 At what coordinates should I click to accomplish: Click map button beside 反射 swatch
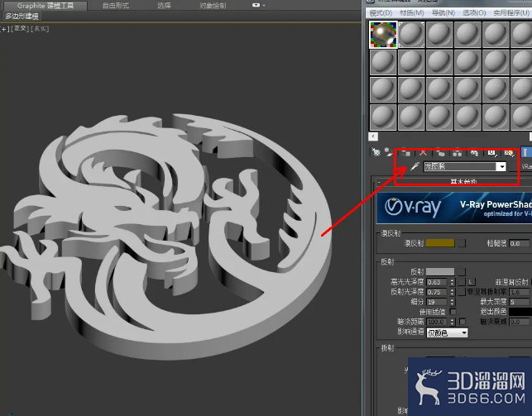click(x=462, y=271)
